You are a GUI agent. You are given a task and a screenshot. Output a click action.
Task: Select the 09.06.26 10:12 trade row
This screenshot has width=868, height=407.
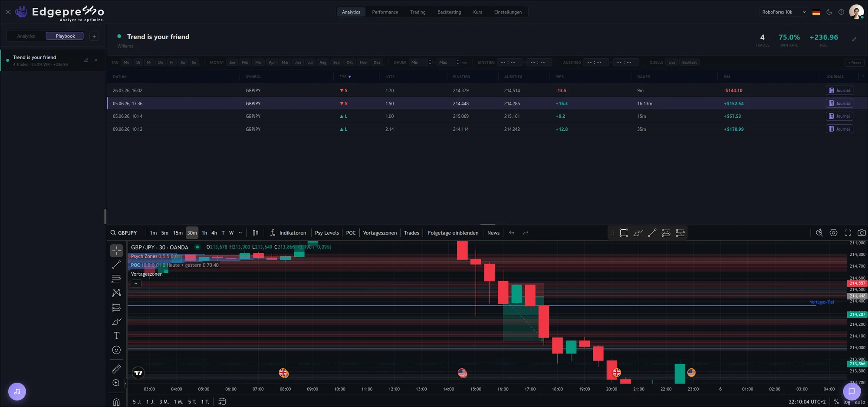tap(487, 129)
